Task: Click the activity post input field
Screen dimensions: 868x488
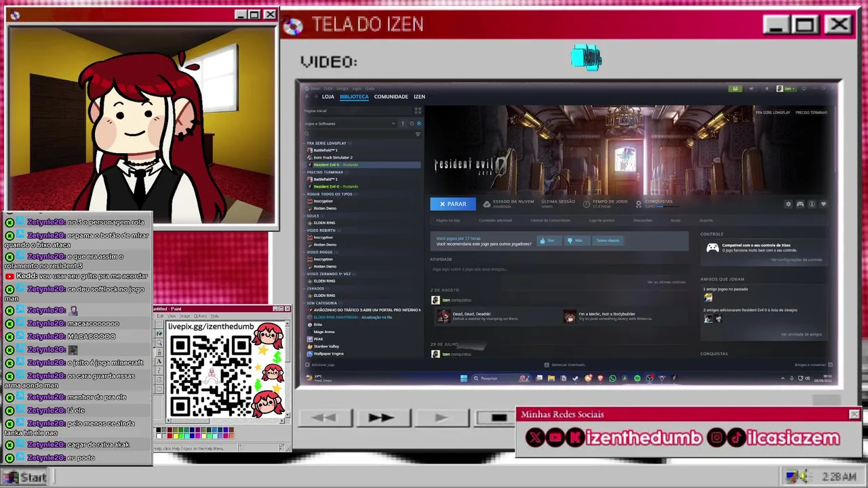Action: 559,269
